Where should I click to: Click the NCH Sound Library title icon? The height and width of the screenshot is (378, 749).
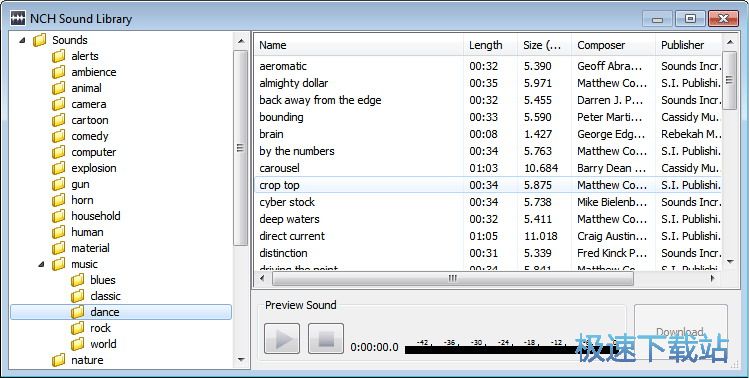click(x=18, y=19)
